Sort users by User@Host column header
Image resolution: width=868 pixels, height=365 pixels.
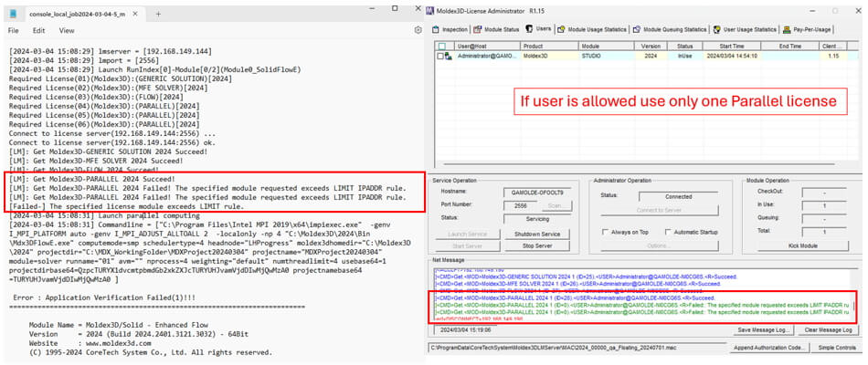[x=488, y=47]
